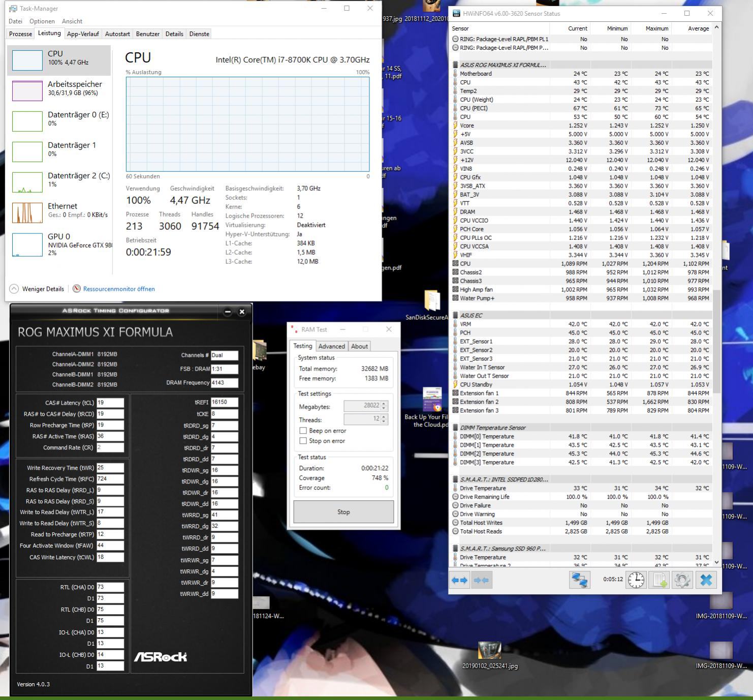Select Arbeitsspeicher in Task Manager sidebar

(x=59, y=90)
